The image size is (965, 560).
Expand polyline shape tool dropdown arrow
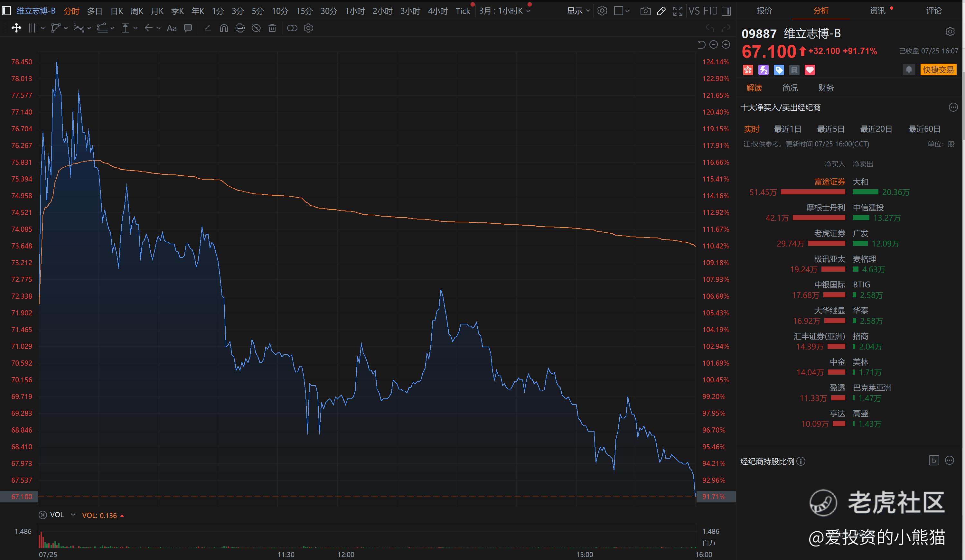click(x=66, y=28)
